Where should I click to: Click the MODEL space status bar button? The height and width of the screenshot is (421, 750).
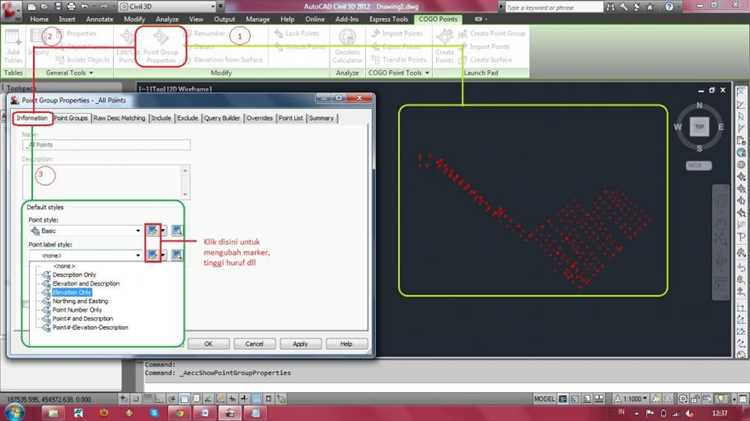(x=544, y=399)
